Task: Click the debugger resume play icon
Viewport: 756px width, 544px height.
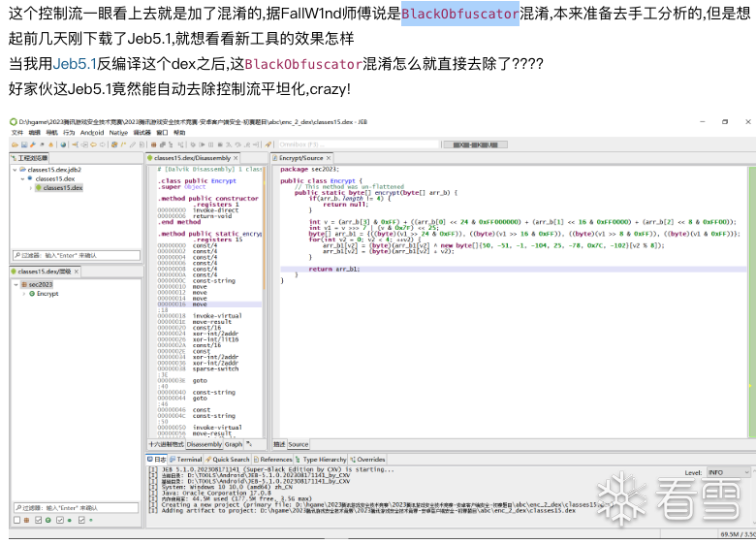Action: 202,144
